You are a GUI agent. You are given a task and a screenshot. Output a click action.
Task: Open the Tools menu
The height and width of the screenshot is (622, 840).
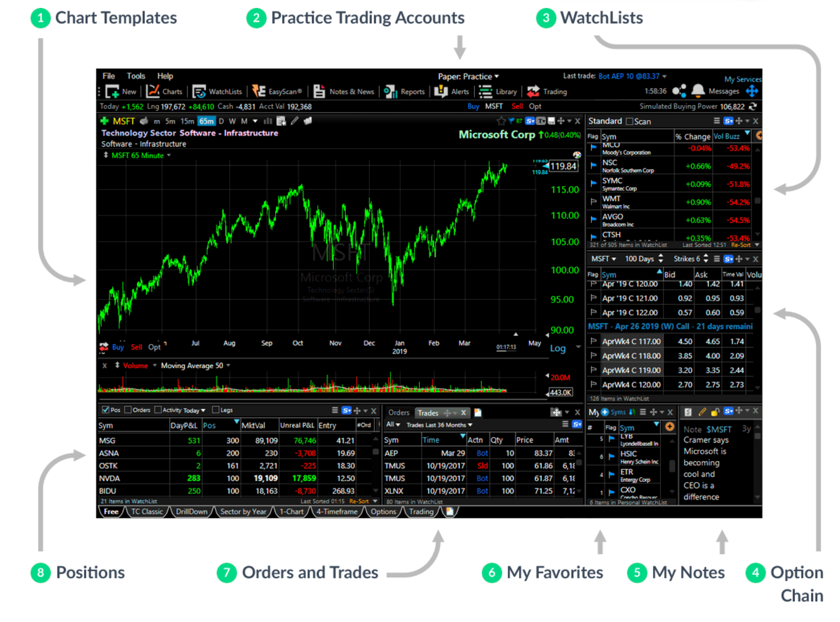136,76
